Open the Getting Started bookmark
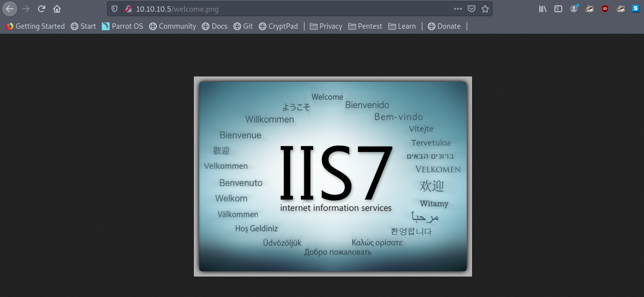The image size is (644, 297). pyautogui.click(x=36, y=26)
